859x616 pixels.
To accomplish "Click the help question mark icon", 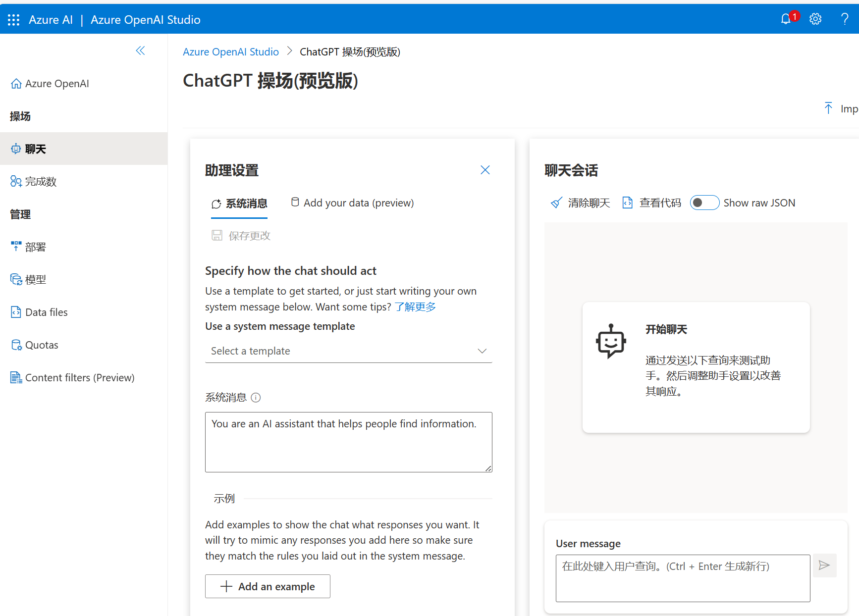I will click(845, 19).
